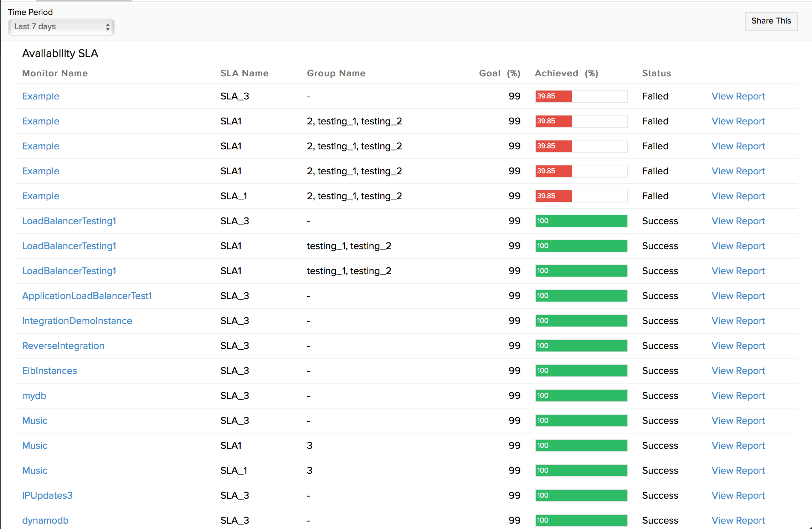The height and width of the screenshot is (529, 812).
Task: Click the red 39.85 bar in the first row
Action: [553, 96]
